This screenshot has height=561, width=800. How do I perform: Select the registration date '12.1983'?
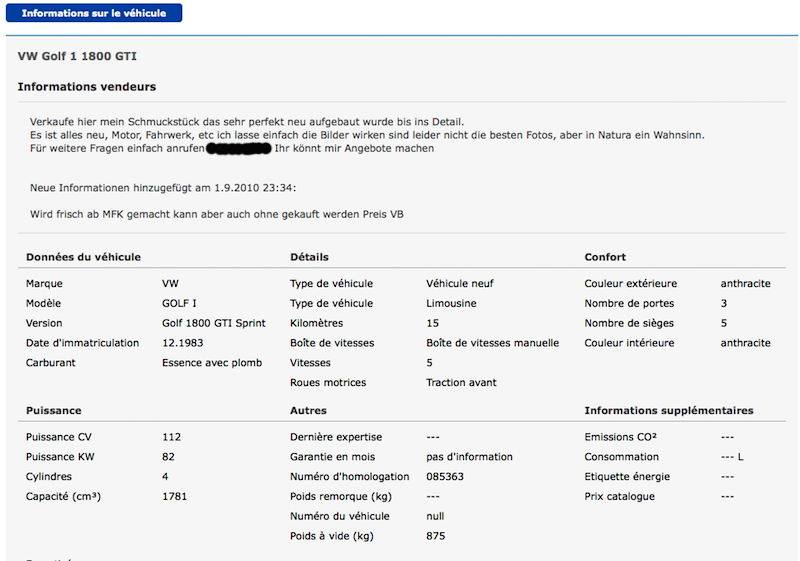point(183,343)
